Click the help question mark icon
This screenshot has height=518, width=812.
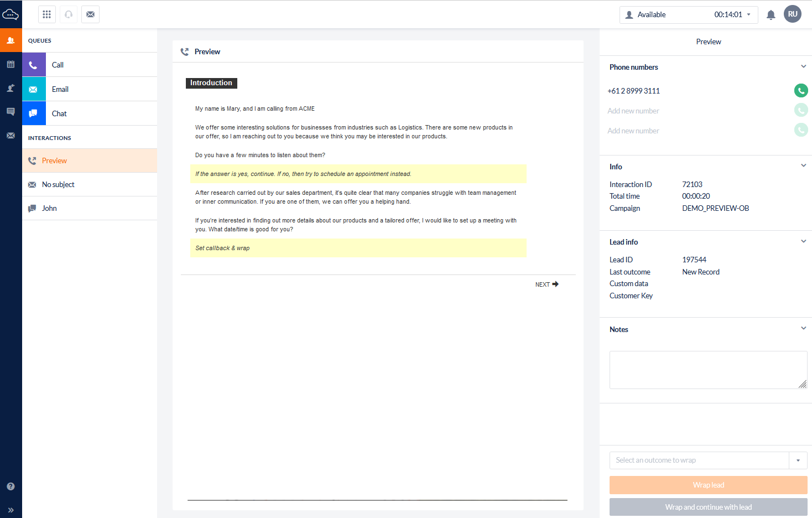11,486
